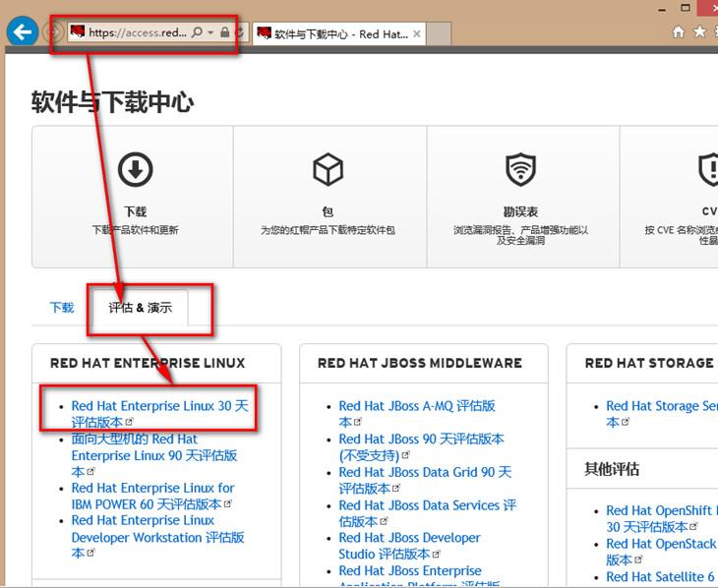Click the 其他评估 heading
Image resolution: width=718 pixels, height=588 pixels.
click(x=612, y=469)
